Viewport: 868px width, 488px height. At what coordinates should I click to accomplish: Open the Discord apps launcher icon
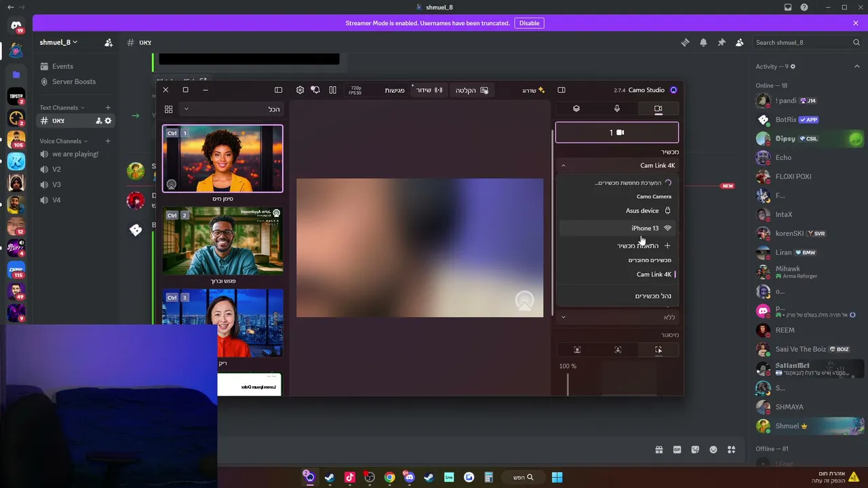coord(731,449)
